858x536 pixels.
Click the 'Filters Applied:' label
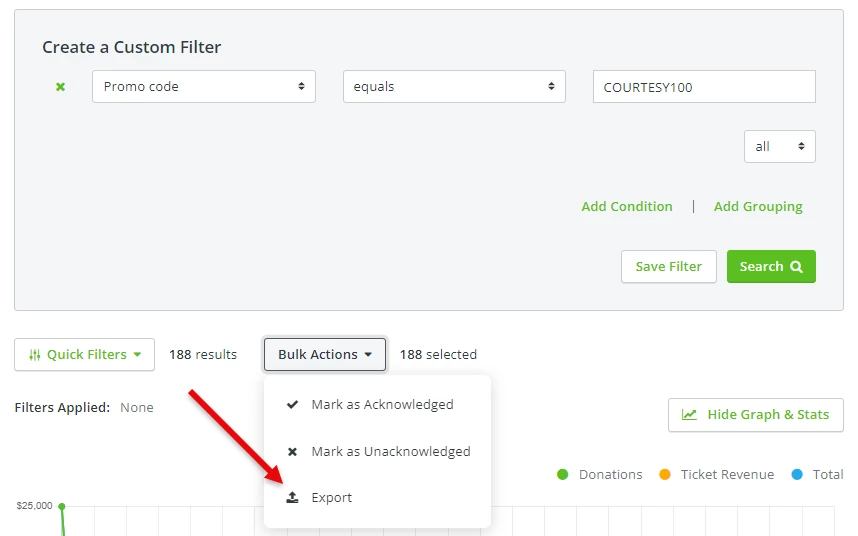[62, 407]
